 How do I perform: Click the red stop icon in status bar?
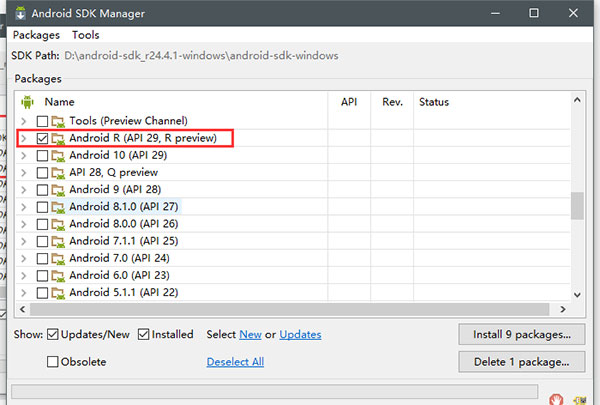pyautogui.click(x=557, y=395)
